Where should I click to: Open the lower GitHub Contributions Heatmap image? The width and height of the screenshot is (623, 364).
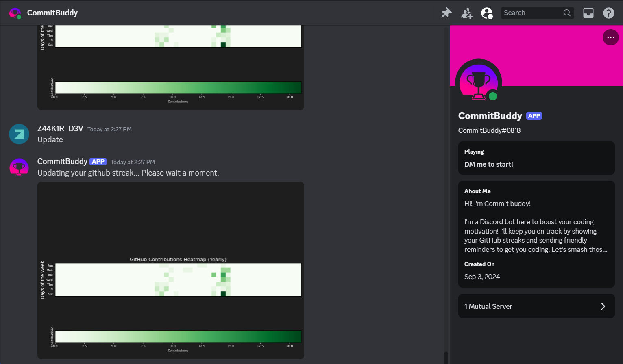point(171,270)
